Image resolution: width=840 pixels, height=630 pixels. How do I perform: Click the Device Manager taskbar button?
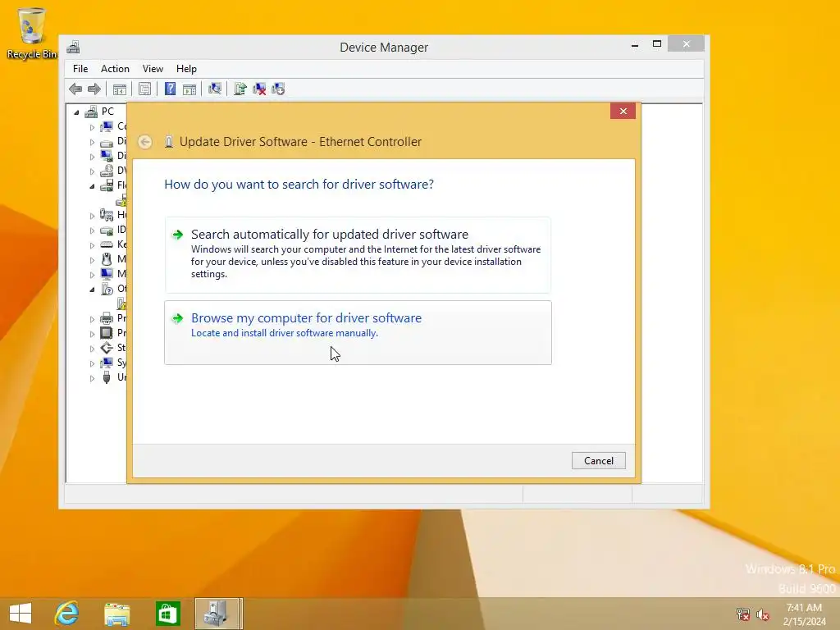[x=218, y=614]
